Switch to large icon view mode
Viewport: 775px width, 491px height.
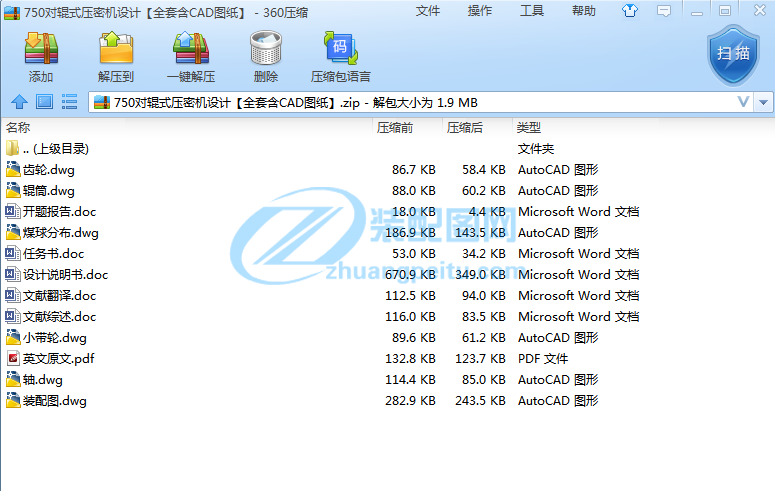[x=44, y=102]
